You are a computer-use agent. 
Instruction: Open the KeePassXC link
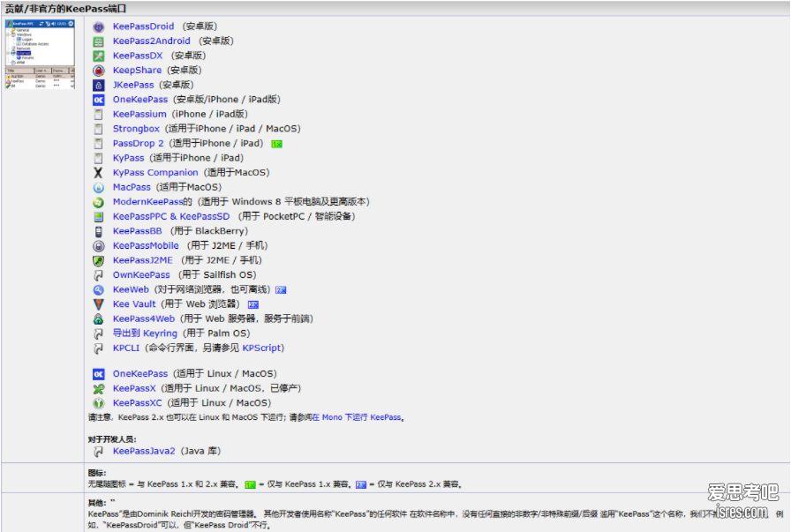[138, 403]
